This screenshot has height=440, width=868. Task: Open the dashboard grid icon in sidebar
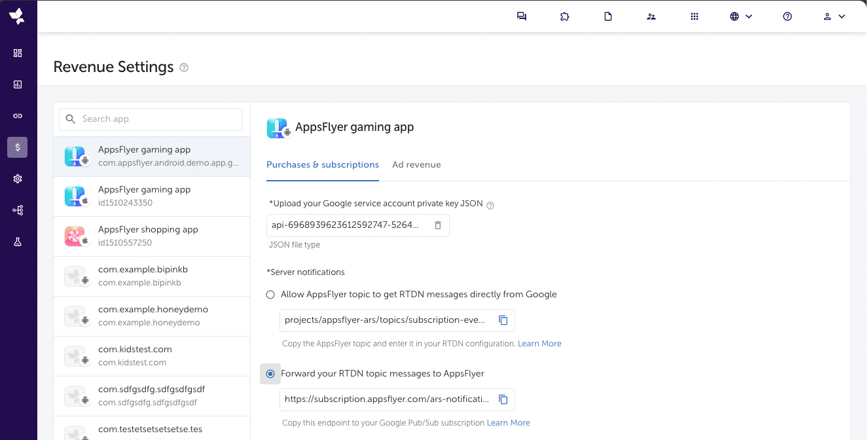pyautogui.click(x=18, y=53)
